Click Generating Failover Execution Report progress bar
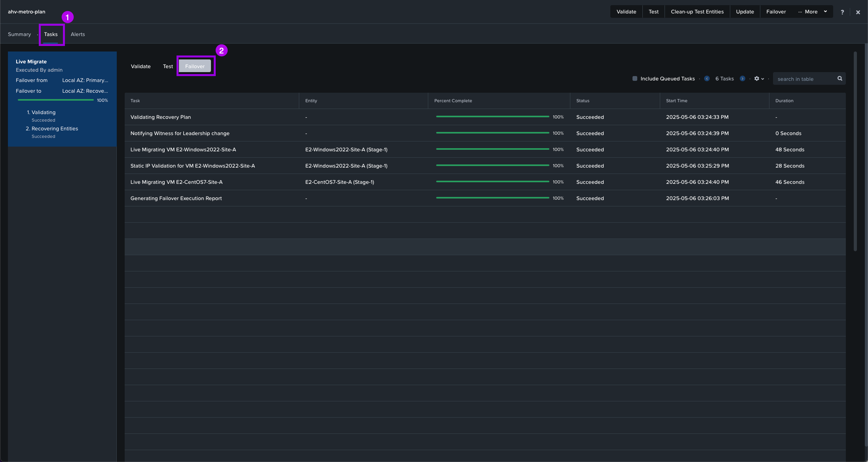 [x=492, y=198]
